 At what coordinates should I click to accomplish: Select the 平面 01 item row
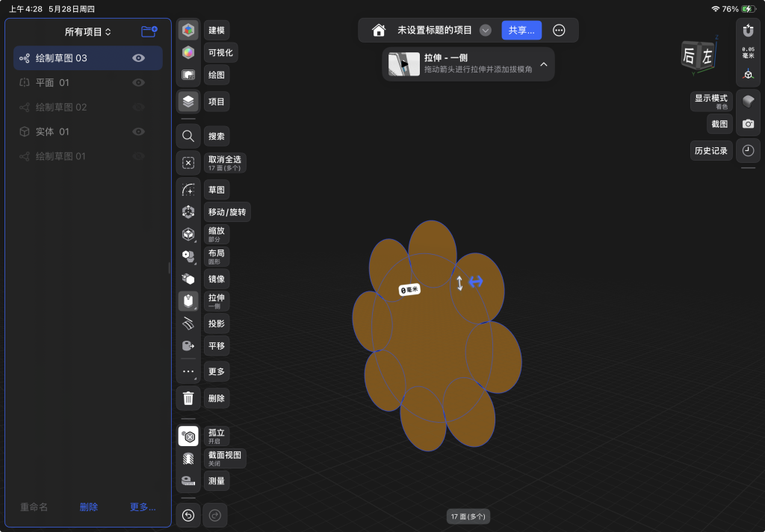(x=88, y=82)
